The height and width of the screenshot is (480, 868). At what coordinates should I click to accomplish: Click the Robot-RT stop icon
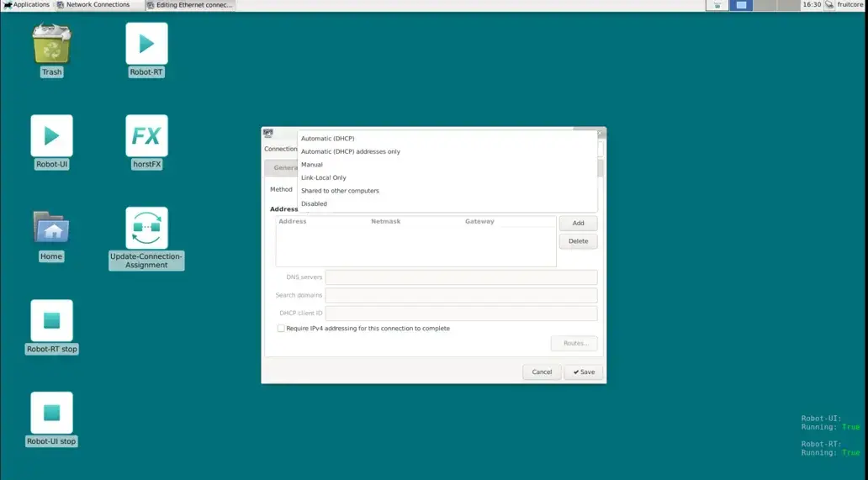pyautogui.click(x=51, y=321)
